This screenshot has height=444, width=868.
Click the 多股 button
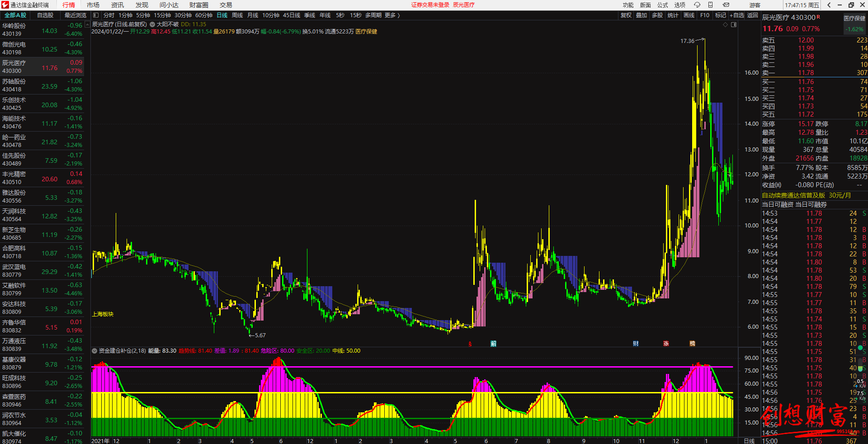point(657,15)
